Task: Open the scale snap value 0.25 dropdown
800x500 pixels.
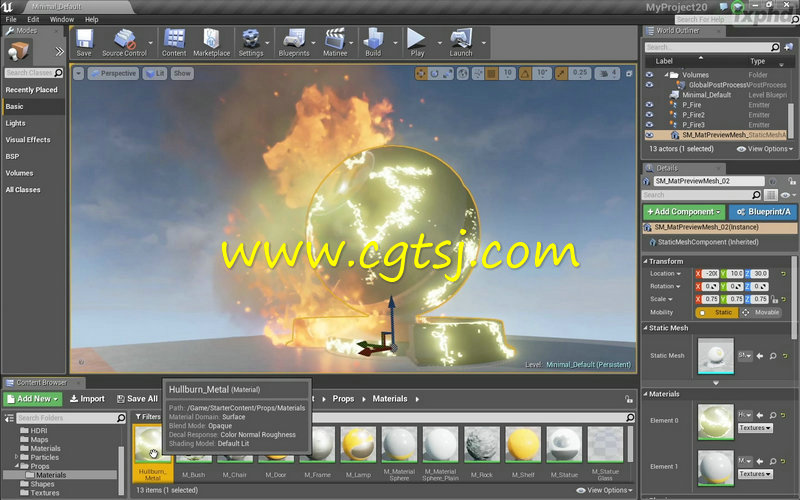Action: (x=580, y=73)
